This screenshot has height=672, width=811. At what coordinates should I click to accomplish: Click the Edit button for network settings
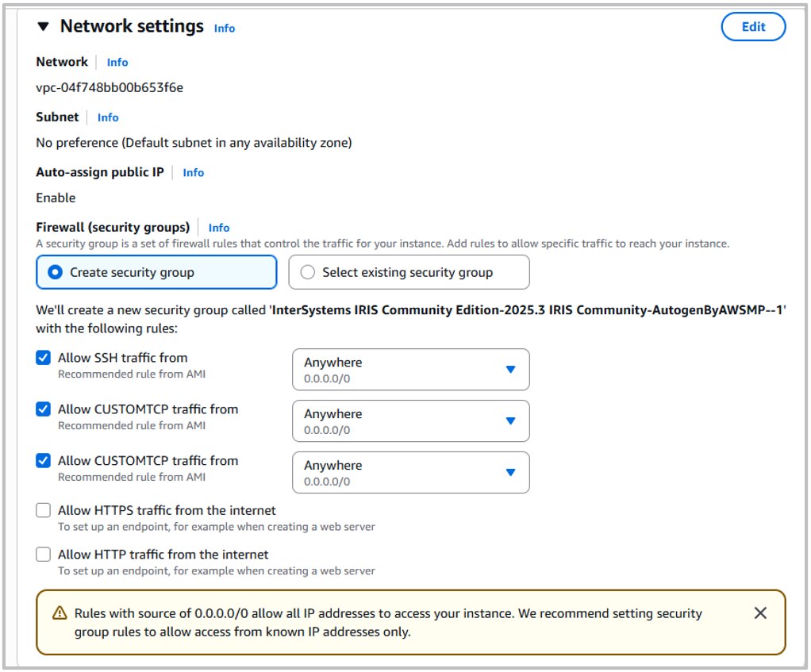point(752,26)
